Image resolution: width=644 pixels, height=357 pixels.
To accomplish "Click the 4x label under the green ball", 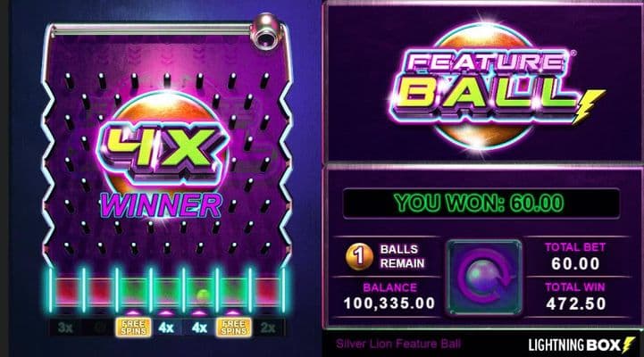I will (199, 328).
